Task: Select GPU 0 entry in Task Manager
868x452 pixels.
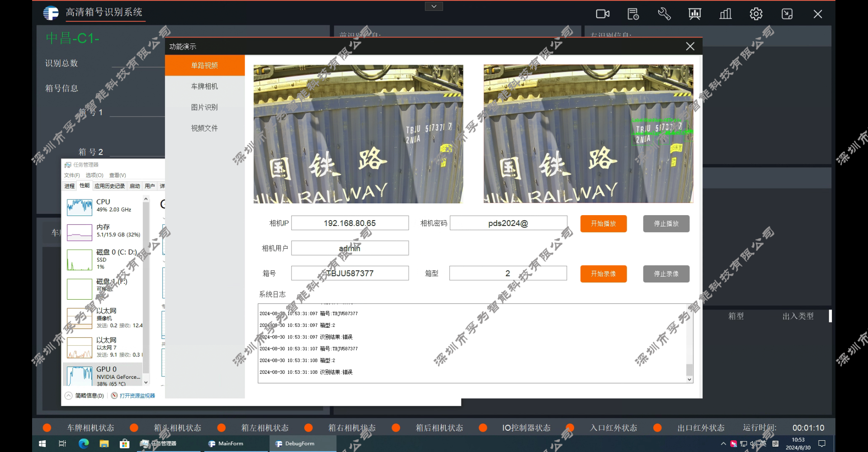Action: pos(104,375)
